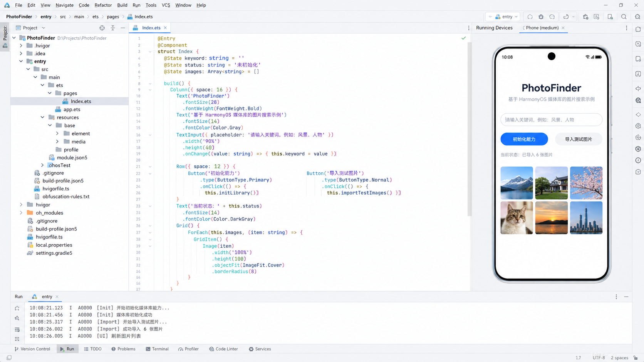The image size is (644, 362).
Task: Start debugging with the bug icon
Action: (541, 17)
